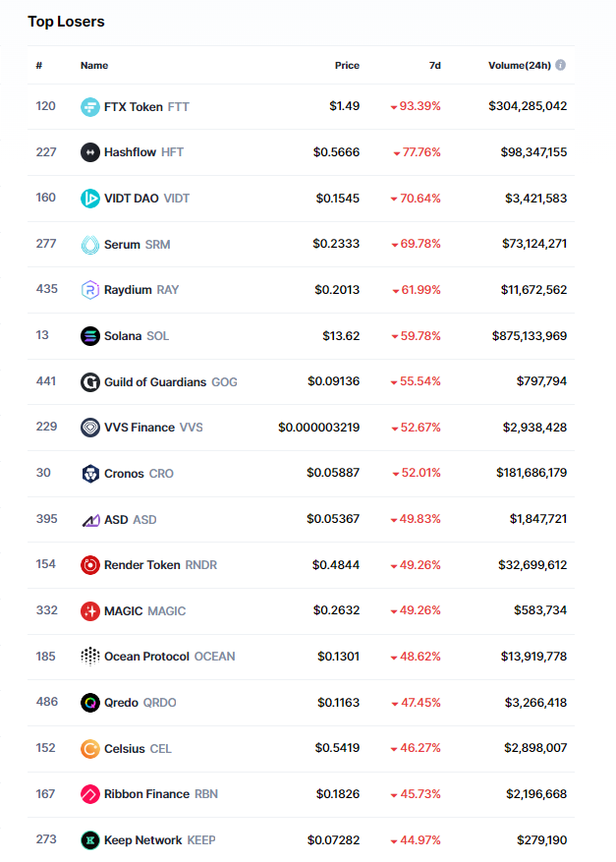Sort by the Name column header
This screenshot has width=616, height=862.
(x=94, y=66)
